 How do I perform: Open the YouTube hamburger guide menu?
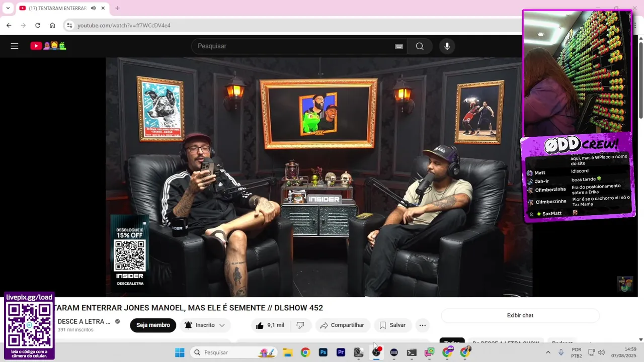pos(15,46)
